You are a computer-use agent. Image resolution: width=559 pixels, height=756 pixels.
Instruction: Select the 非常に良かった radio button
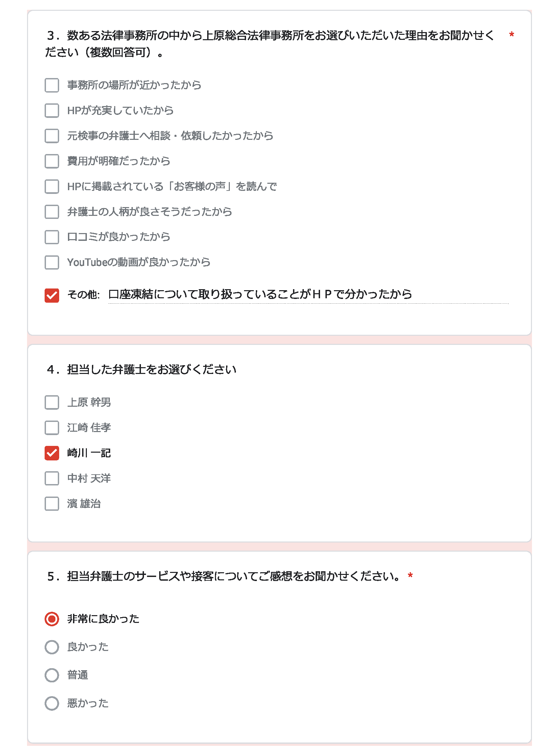tap(52, 619)
